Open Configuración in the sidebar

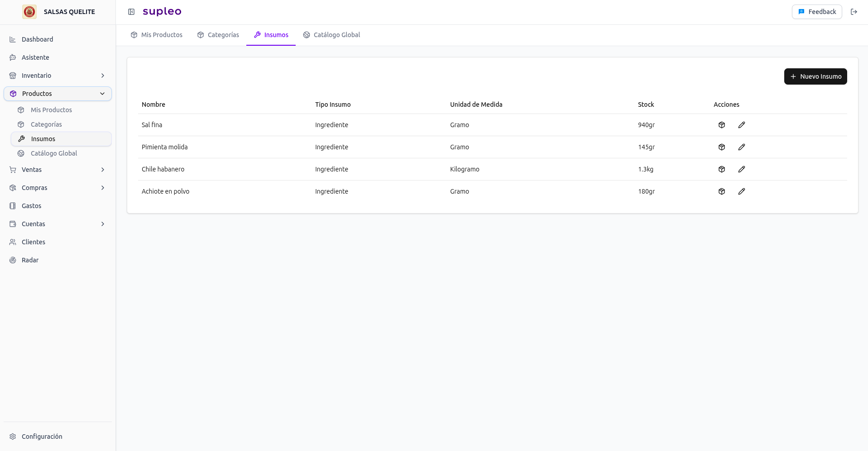(x=42, y=437)
